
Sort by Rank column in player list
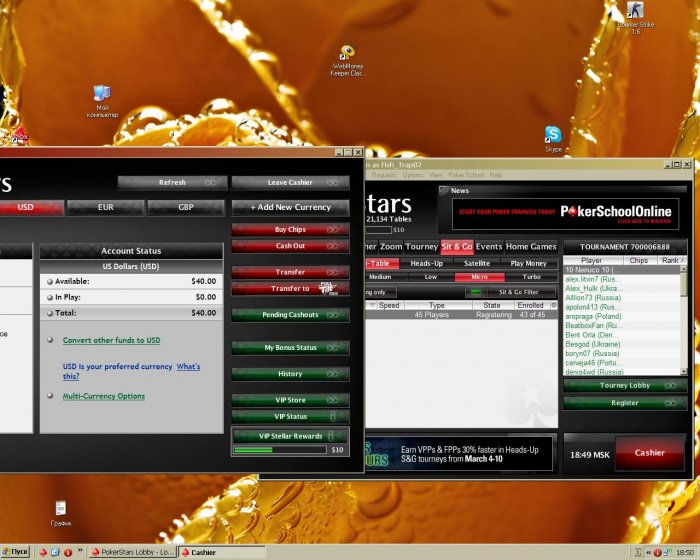point(670,260)
